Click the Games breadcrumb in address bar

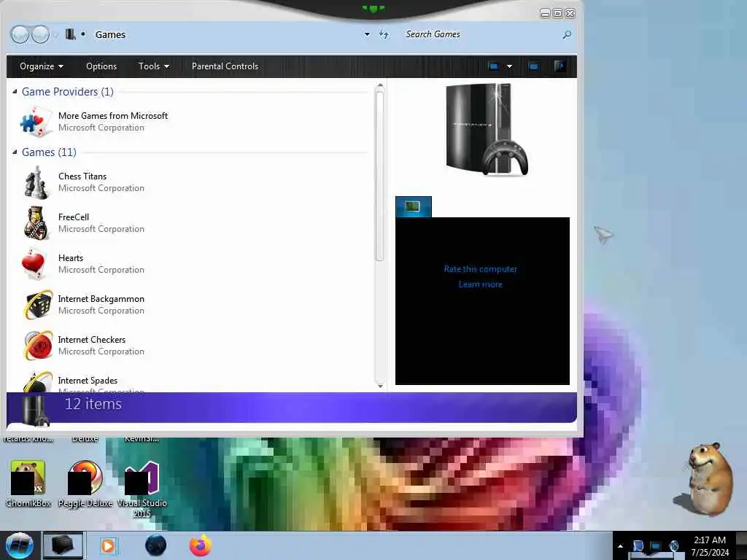[110, 34]
